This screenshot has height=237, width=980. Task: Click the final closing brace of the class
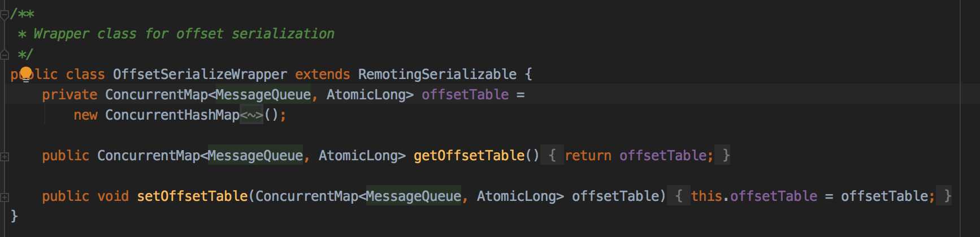coord(14,216)
